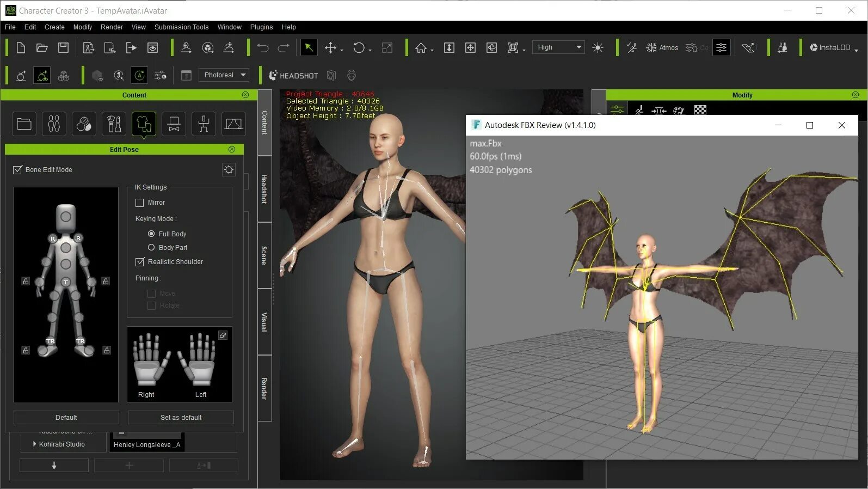Open project with folder icon in top toolbar
868x489 pixels.
point(42,48)
